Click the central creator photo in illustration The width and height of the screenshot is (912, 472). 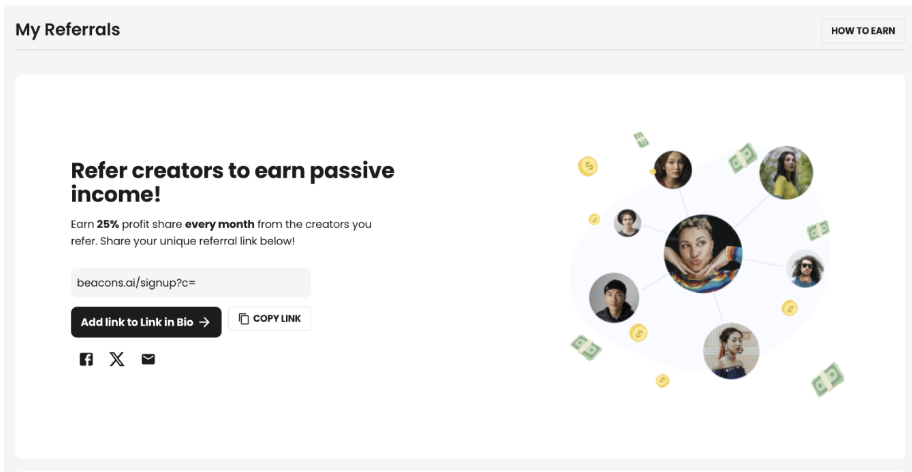point(703,254)
